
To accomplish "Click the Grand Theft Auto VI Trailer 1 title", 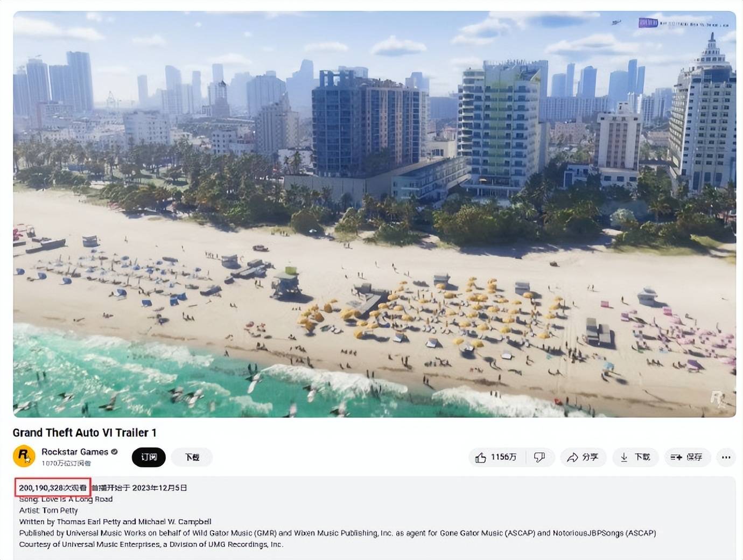I will (x=85, y=432).
